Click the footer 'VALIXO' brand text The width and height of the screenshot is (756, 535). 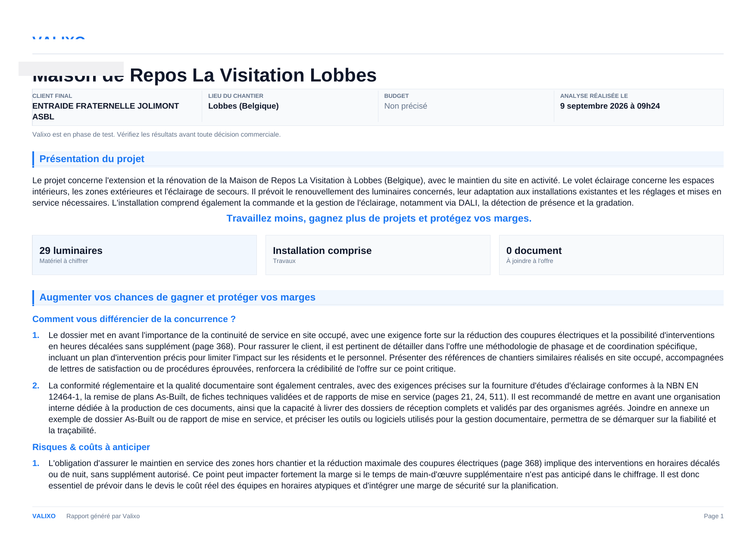click(44, 516)
